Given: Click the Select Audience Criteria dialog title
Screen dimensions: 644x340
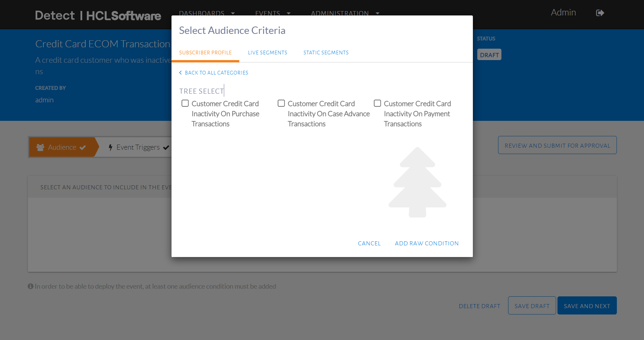Looking at the screenshot, I should 232,31.
